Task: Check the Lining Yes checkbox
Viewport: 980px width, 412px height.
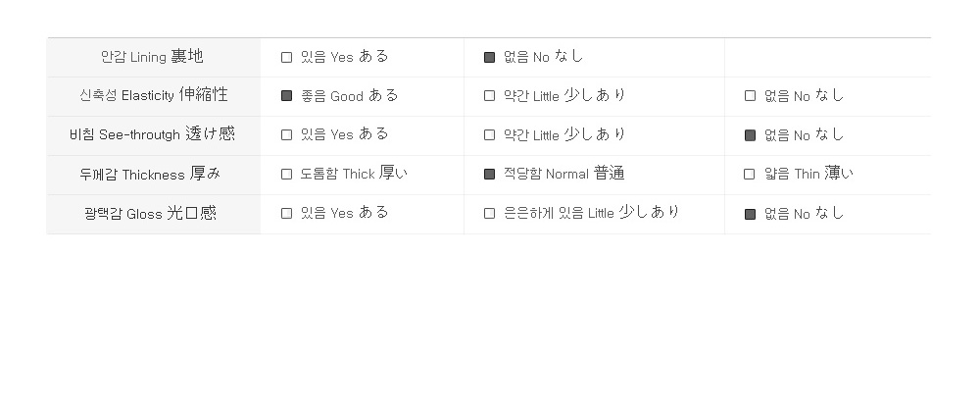Action: tap(286, 58)
